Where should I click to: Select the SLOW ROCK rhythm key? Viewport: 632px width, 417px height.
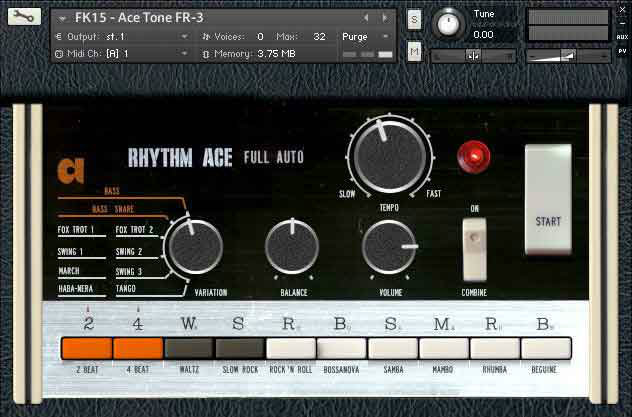tap(240, 348)
